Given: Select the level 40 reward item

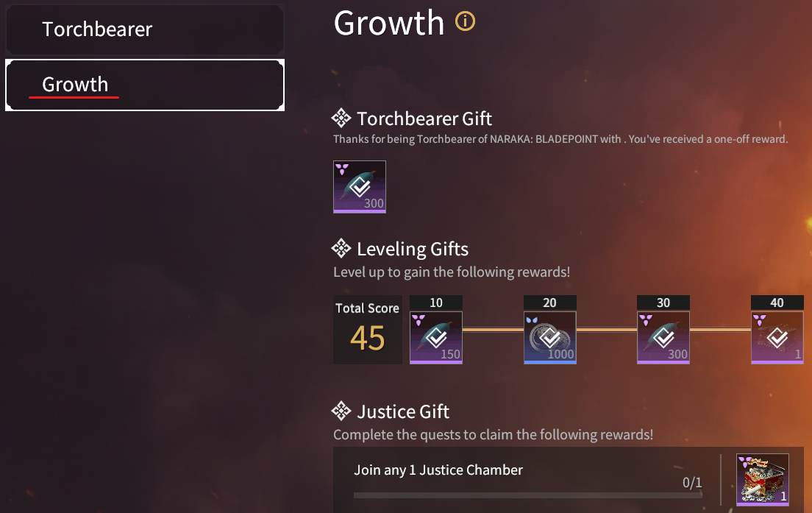Looking at the screenshot, I should click(777, 338).
